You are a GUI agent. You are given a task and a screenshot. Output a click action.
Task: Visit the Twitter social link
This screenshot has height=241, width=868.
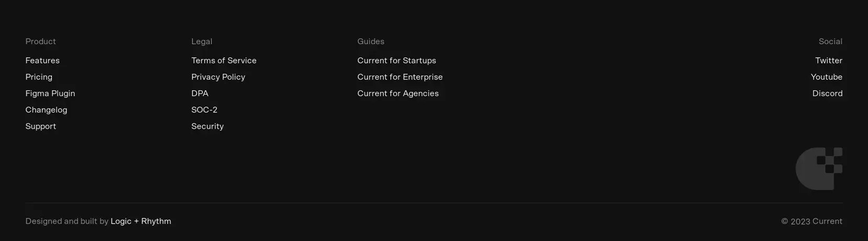coord(829,60)
